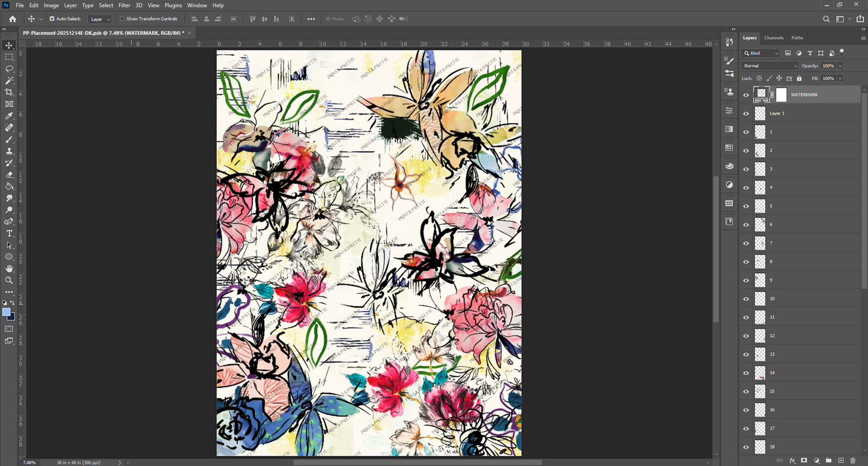Screen dimensions: 868x466
Task: Open the Filter menu
Action: tap(124, 5)
